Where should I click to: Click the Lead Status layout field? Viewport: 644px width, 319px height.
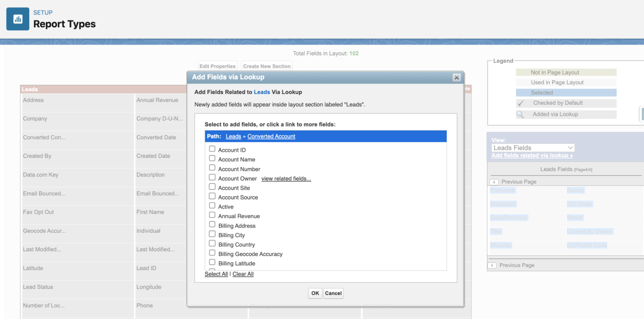pyautogui.click(x=78, y=290)
